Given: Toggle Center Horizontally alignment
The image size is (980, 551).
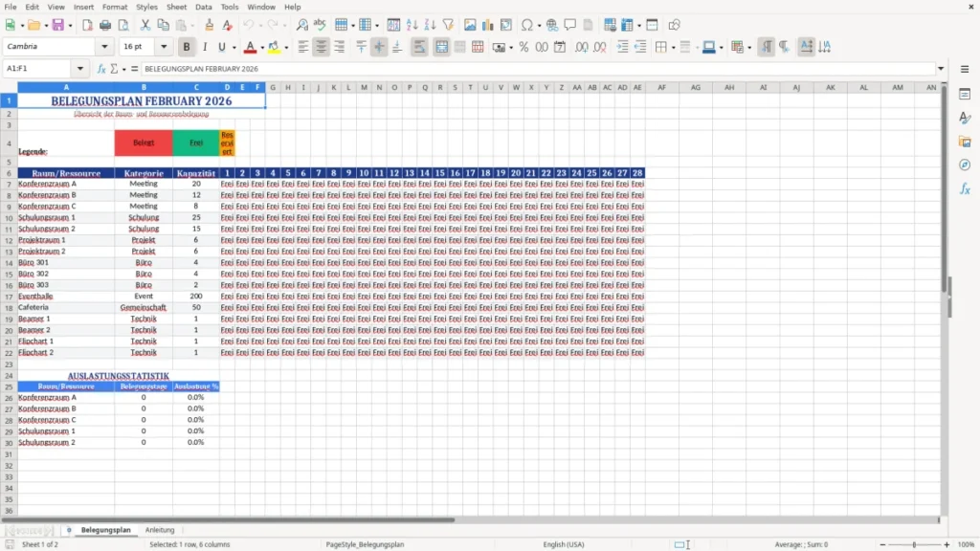Looking at the screenshot, I should [322, 47].
